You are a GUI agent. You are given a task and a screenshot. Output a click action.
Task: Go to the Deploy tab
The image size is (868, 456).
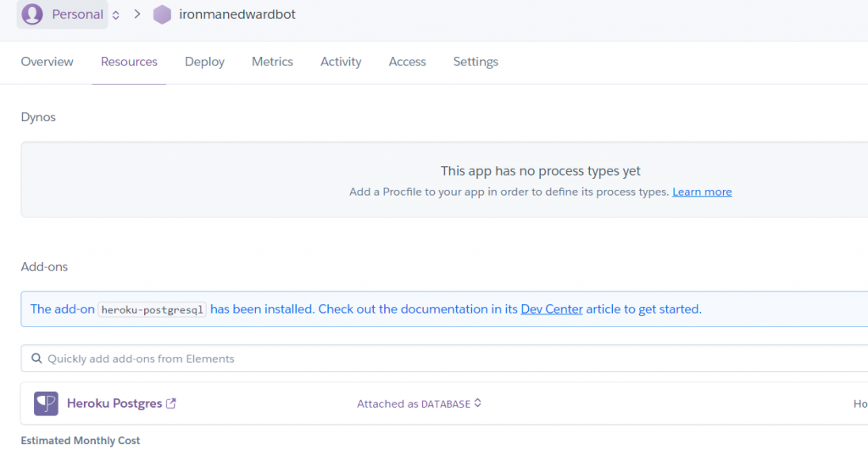tap(205, 62)
